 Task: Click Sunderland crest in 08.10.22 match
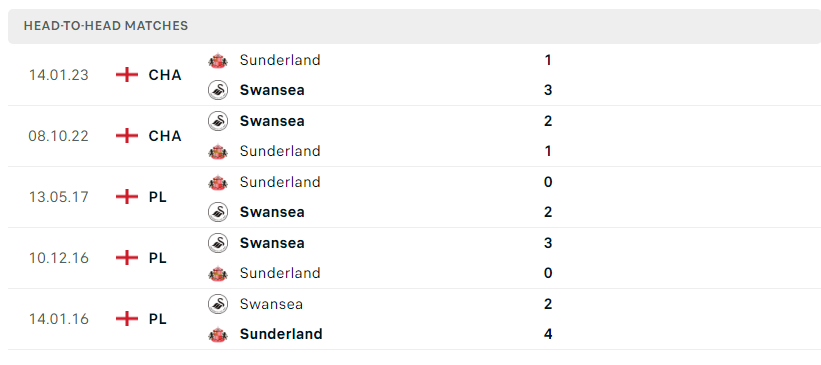pos(218,151)
